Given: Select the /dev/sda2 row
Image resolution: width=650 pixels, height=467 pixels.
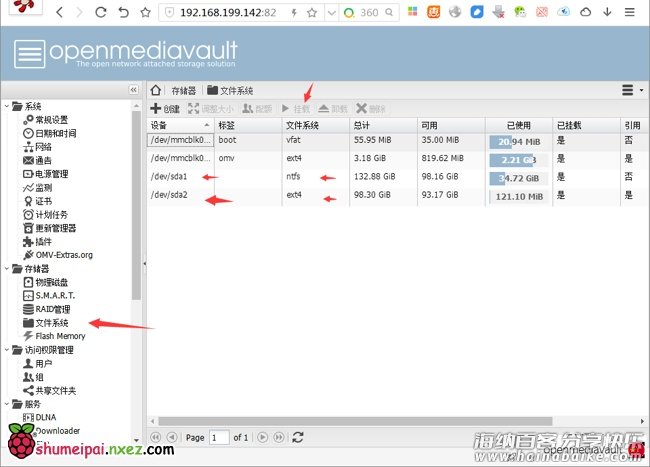Looking at the screenshot, I should (x=398, y=195).
